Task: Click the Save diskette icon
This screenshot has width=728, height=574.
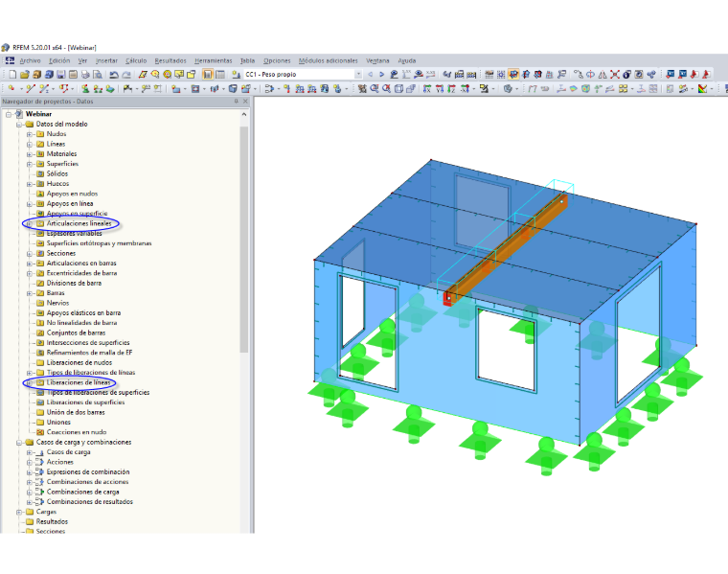Action: coord(60,75)
